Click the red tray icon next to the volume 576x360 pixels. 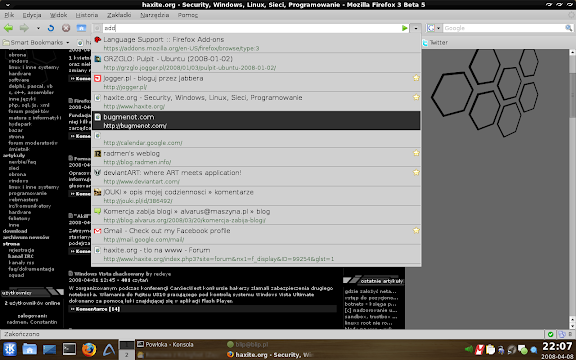[x=479, y=349]
